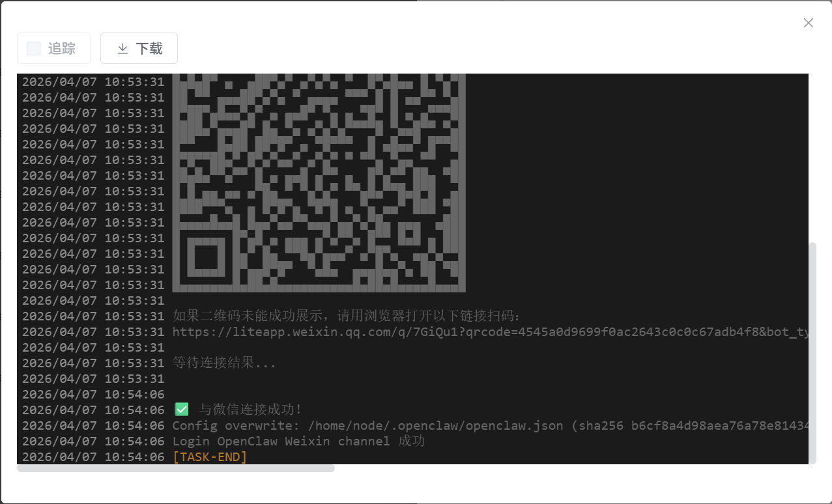Click the vertical scrollbar thumb
832x504 pixels.
(x=812, y=353)
